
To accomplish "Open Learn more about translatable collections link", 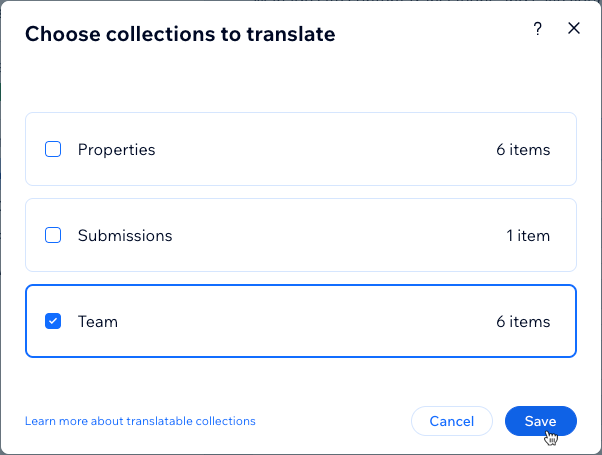I will coord(140,421).
